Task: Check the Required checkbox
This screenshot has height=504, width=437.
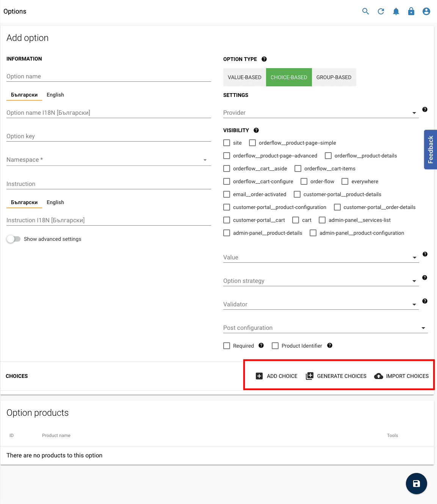Action: point(226,346)
